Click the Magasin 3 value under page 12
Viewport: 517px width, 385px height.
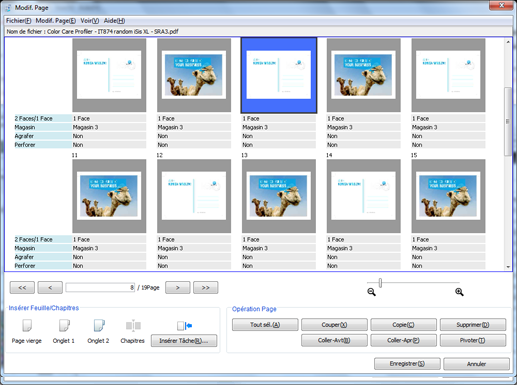(x=194, y=248)
